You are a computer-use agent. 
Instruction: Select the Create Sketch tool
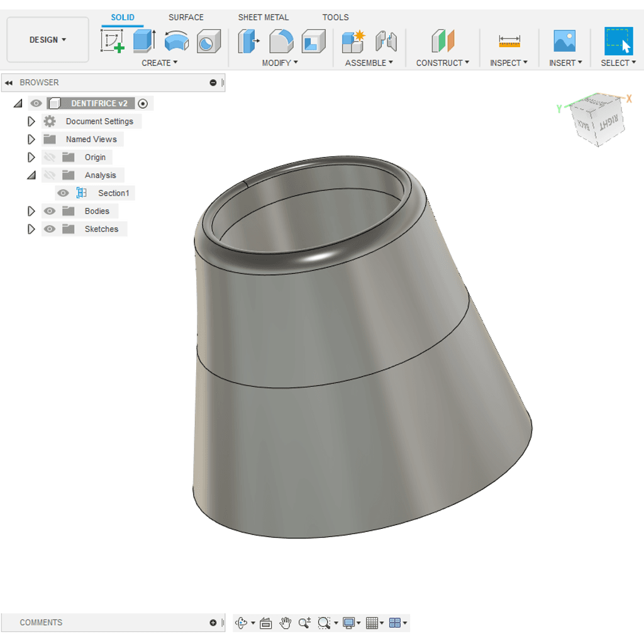click(112, 41)
